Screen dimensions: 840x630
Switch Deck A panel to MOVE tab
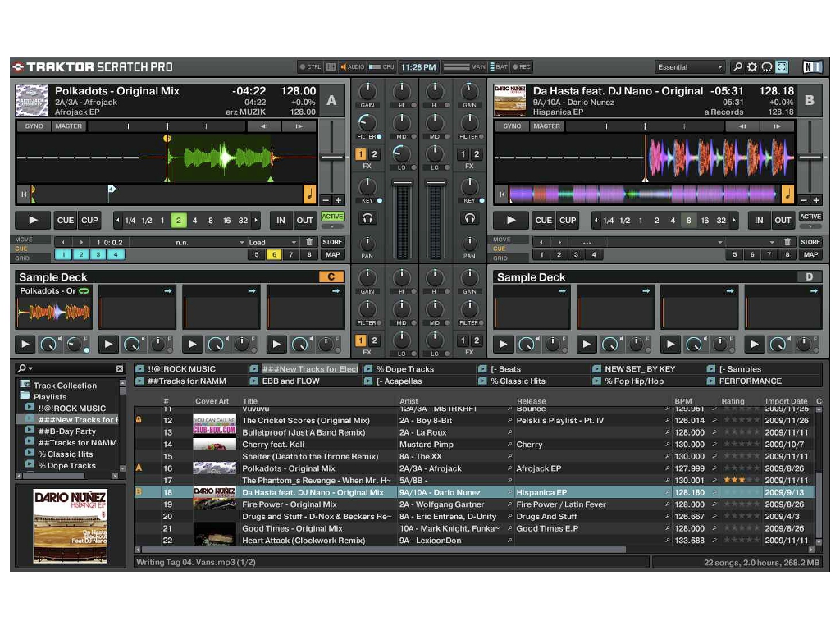(x=24, y=240)
